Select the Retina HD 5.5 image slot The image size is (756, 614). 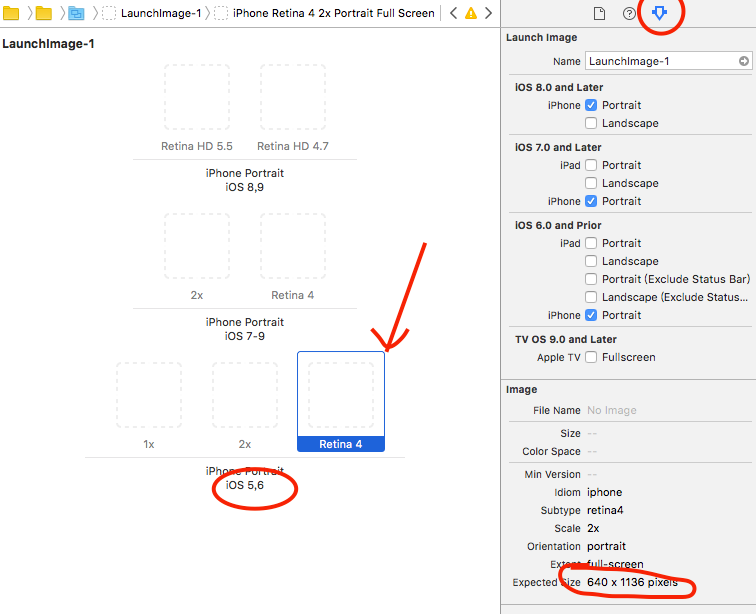pos(197,97)
